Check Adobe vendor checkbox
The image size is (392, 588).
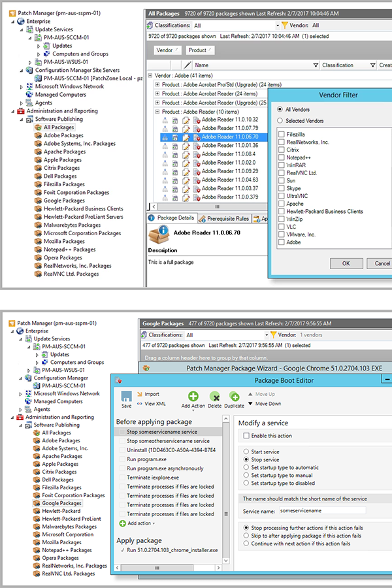282,242
